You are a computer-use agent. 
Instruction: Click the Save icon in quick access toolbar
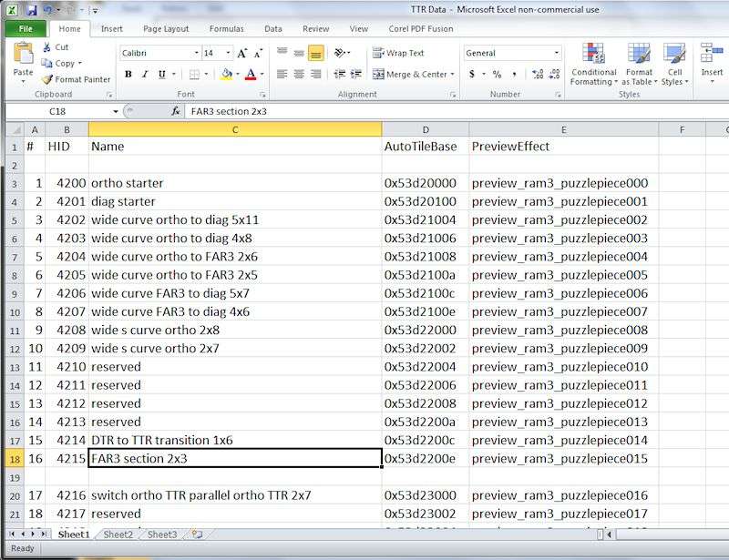pos(31,10)
